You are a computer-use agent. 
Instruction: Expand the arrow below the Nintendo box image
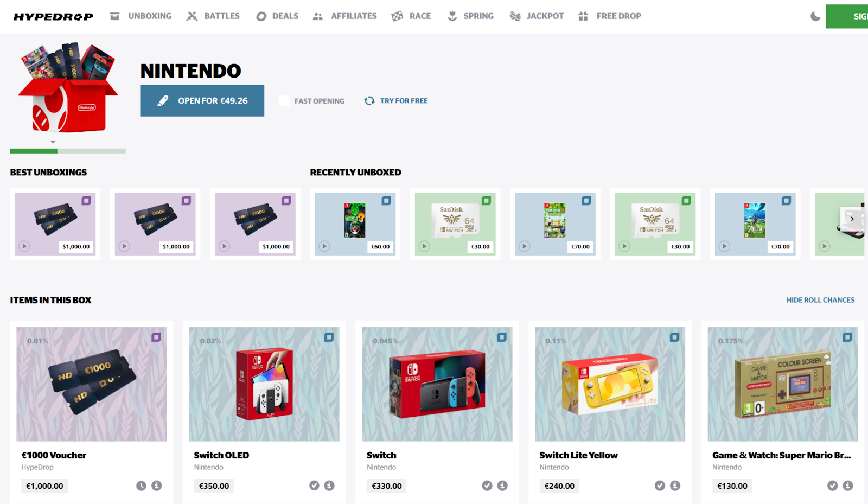(x=53, y=142)
